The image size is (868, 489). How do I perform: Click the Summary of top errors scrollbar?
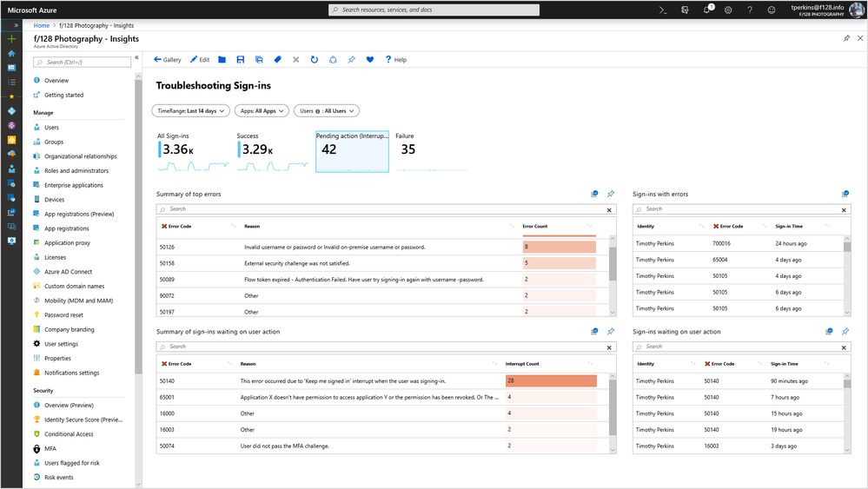coord(613,264)
